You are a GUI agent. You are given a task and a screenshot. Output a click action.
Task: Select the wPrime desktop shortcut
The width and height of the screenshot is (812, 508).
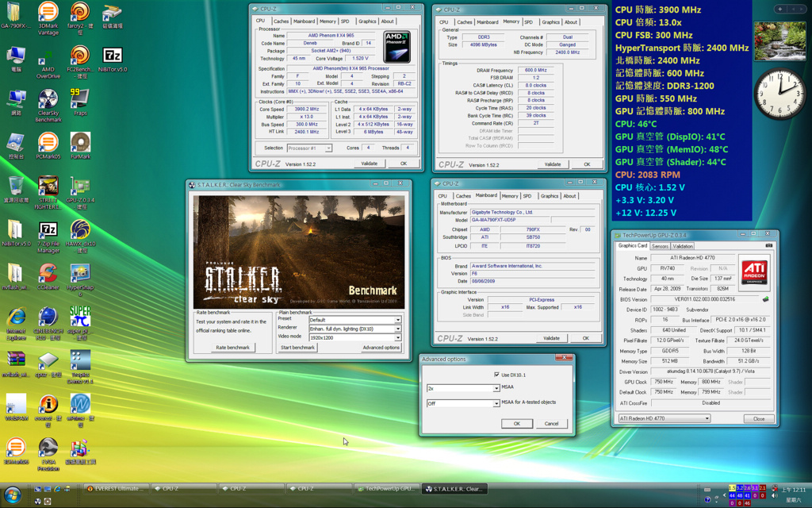[x=80, y=411]
